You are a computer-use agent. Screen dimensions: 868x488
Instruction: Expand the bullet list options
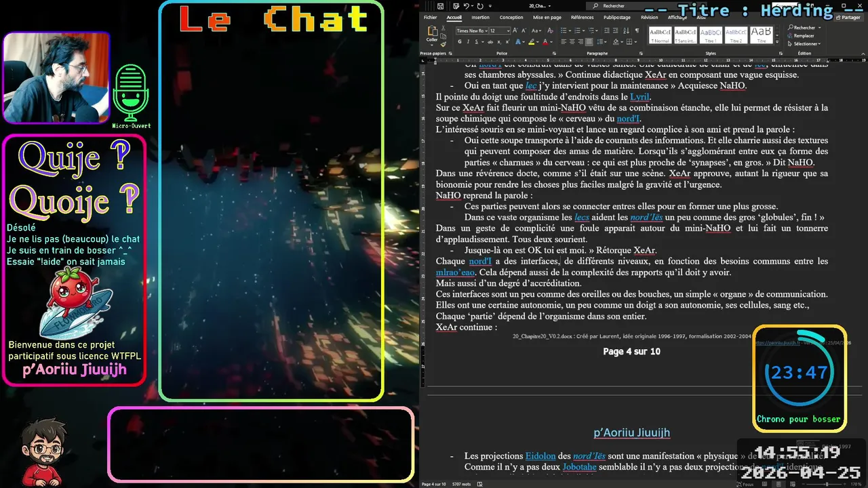click(x=570, y=30)
